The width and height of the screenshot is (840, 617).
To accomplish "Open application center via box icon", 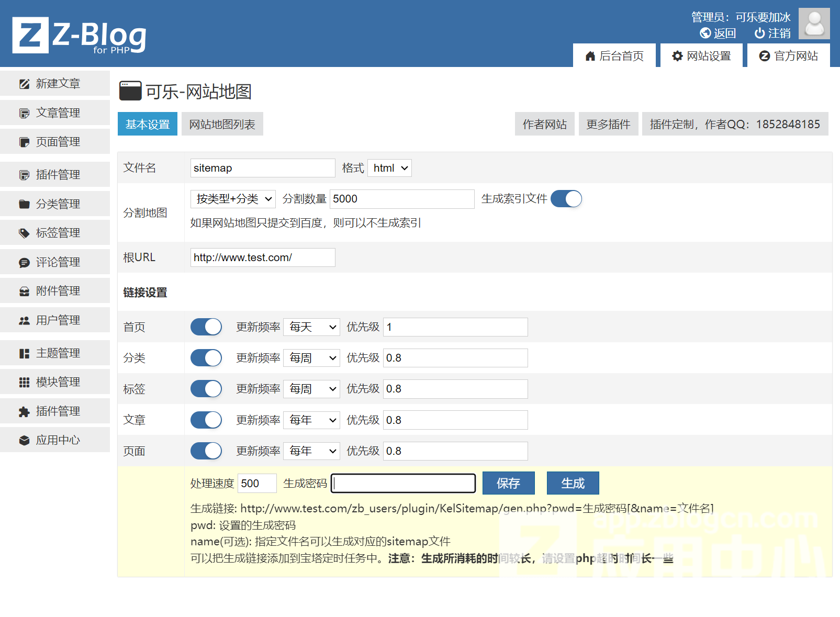I will click(x=24, y=441).
